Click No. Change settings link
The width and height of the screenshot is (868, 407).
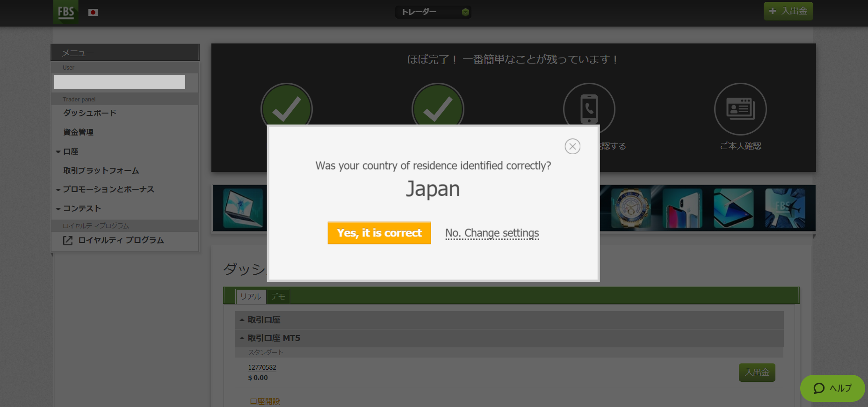click(x=492, y=233)
